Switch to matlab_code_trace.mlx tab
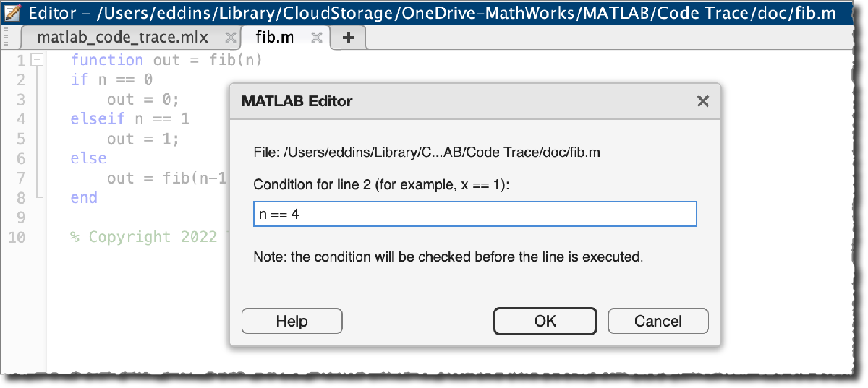The image size is (868, 388). click(x=122, y=38)
